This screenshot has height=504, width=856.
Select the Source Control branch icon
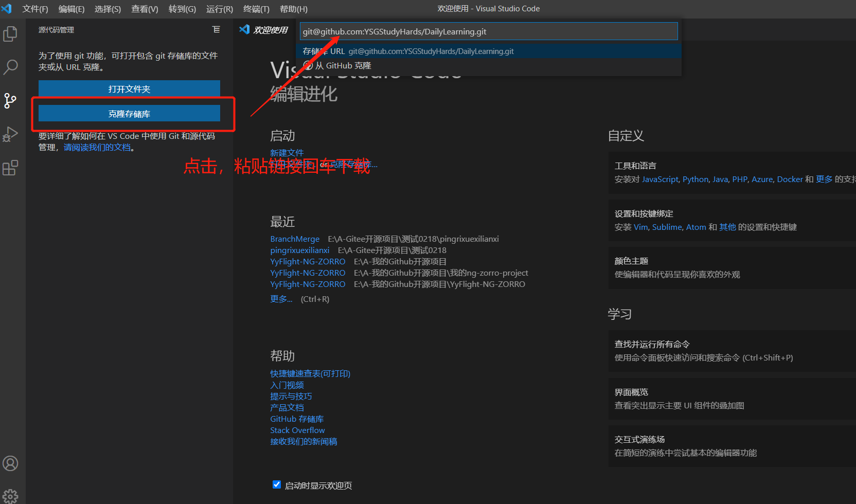[x=10, y=100]
